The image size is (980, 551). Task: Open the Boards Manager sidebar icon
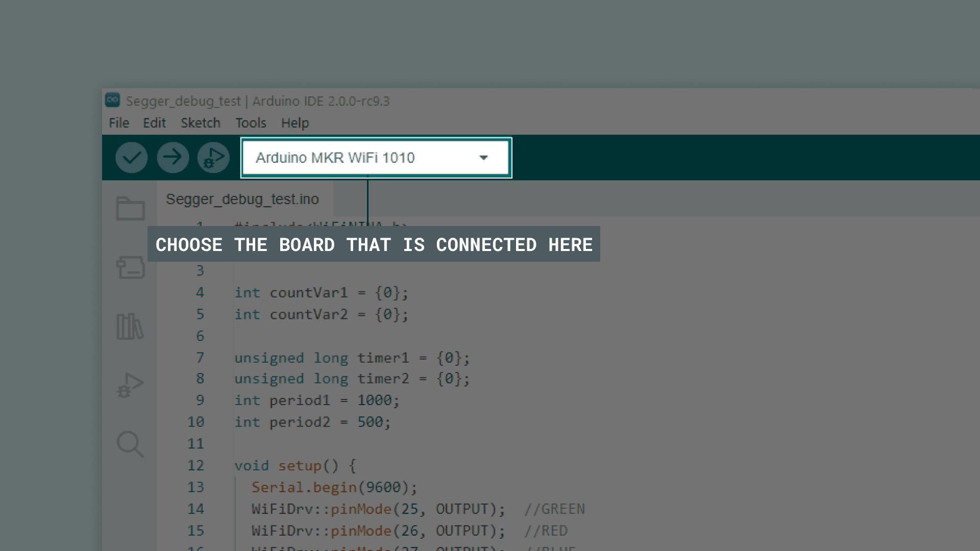tap(130, 267)
